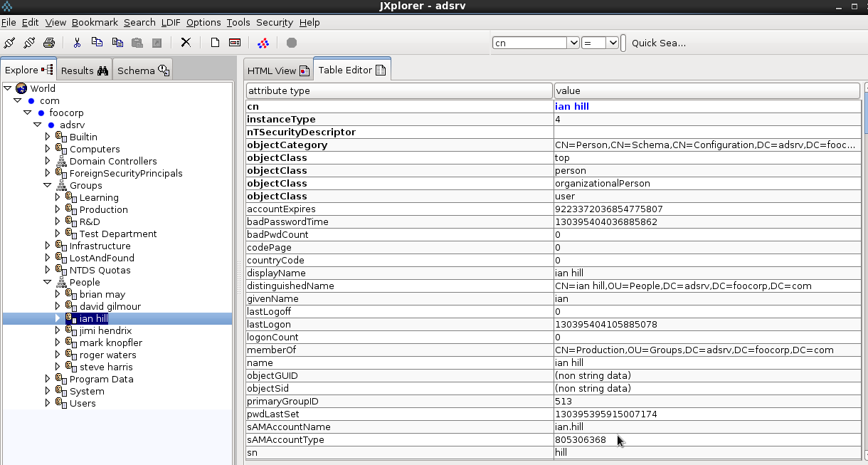868x465 pixels.
Task: Click the sAMAccountName value cell
Action: [x=706, y=427]
